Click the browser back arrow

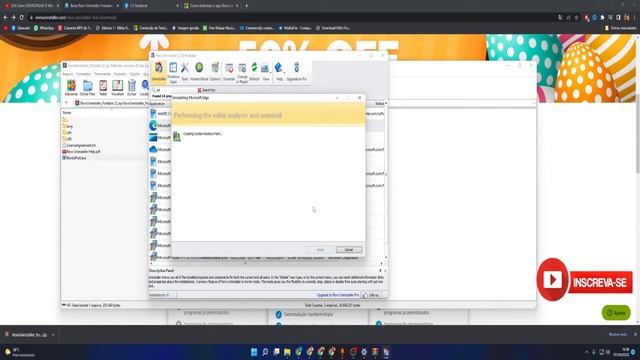click(x=5, y=18)
